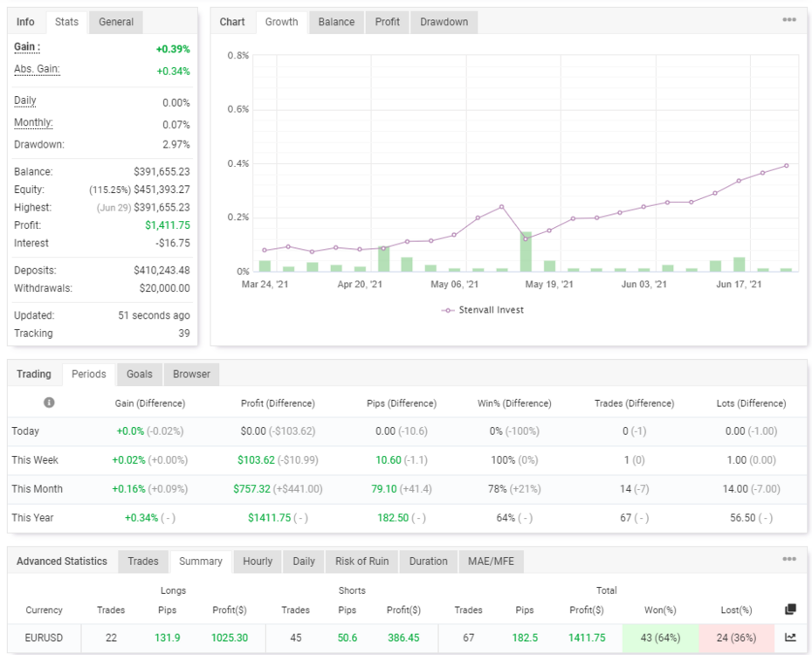Click the Daily label in info panel

[x=24, y=100]
